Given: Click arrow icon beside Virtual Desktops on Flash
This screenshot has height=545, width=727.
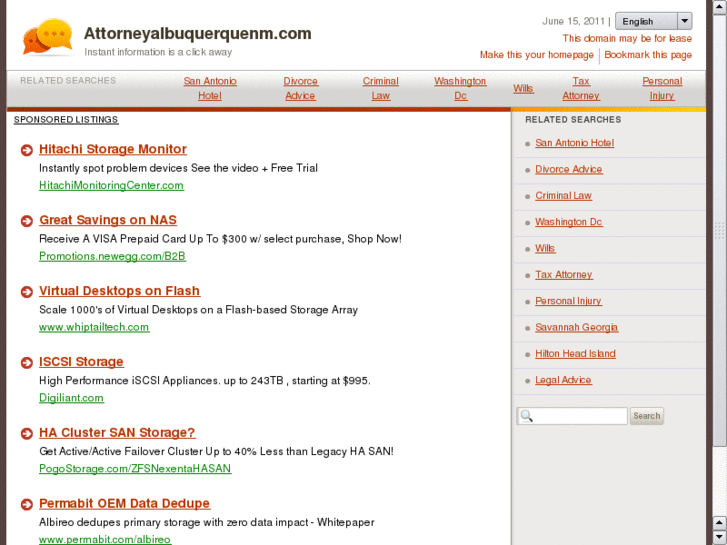Looking at the screenshot, I should [27, 292].
